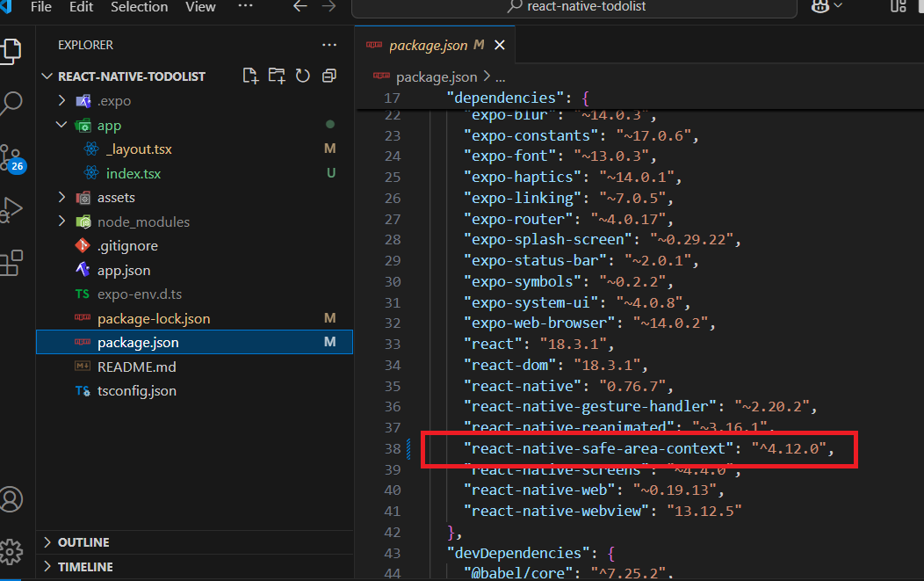
Task: Click the "react-dom" dependency line
Action: [556, 365]
